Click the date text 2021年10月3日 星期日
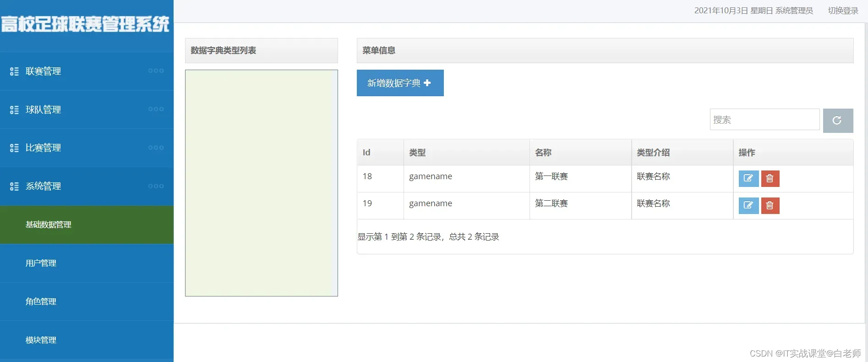 click(733, 11)
